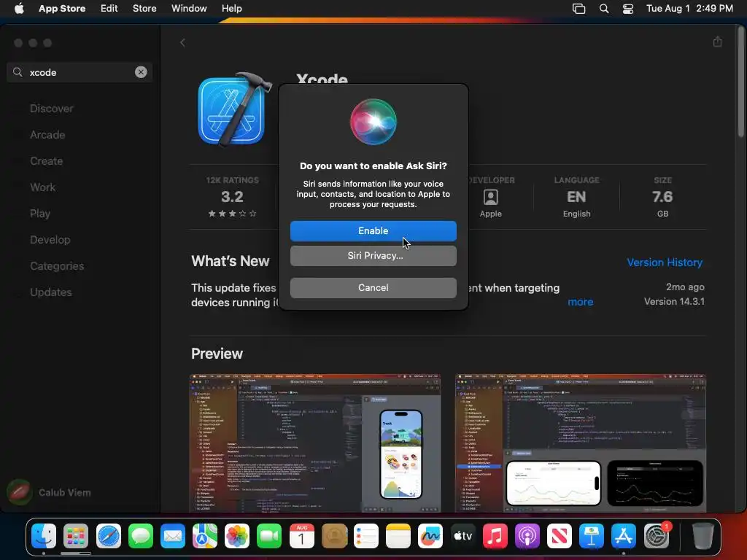
Task: Open Music from the Dock
Action: [495, 536]
